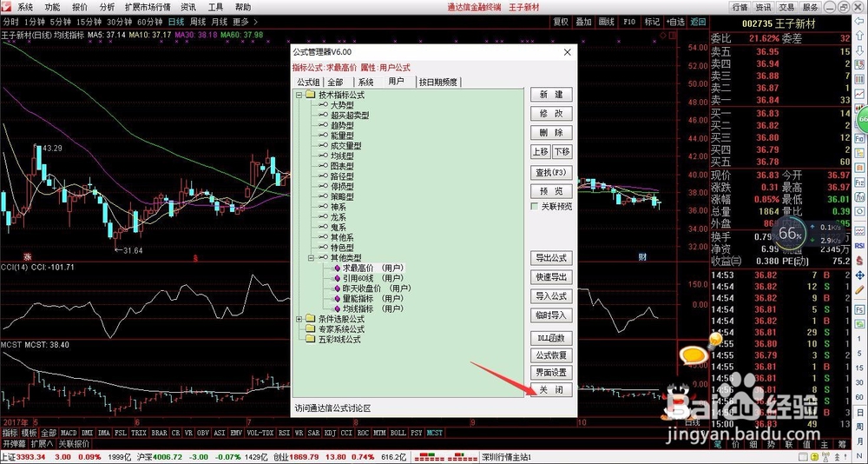Select 超买超卖型 tree item

[x=350, y=116]
